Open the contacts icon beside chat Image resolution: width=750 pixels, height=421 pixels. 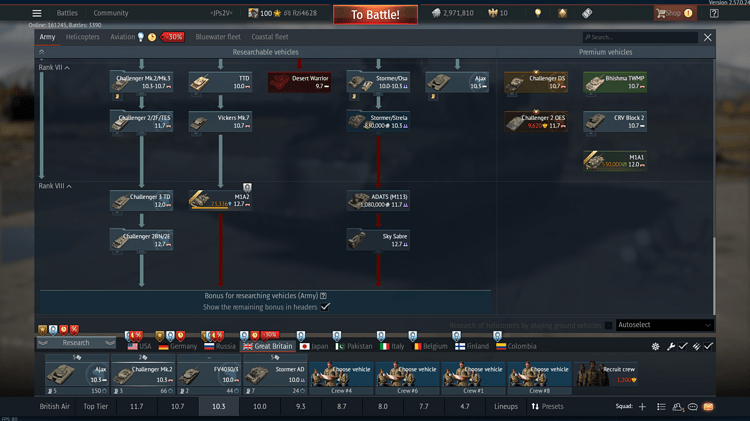(x=677, y=407)
